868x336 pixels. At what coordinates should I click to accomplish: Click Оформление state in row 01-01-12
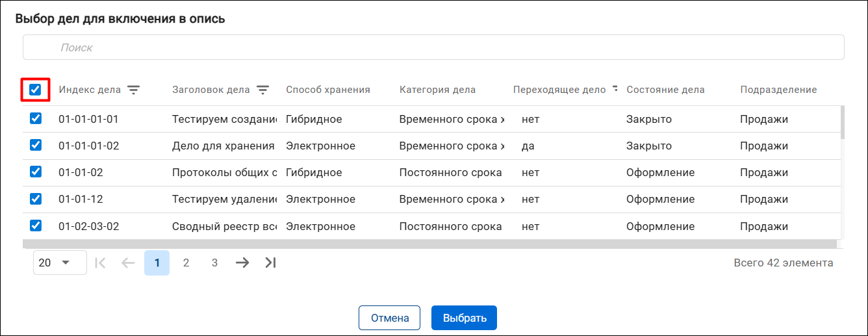[661, 199]
